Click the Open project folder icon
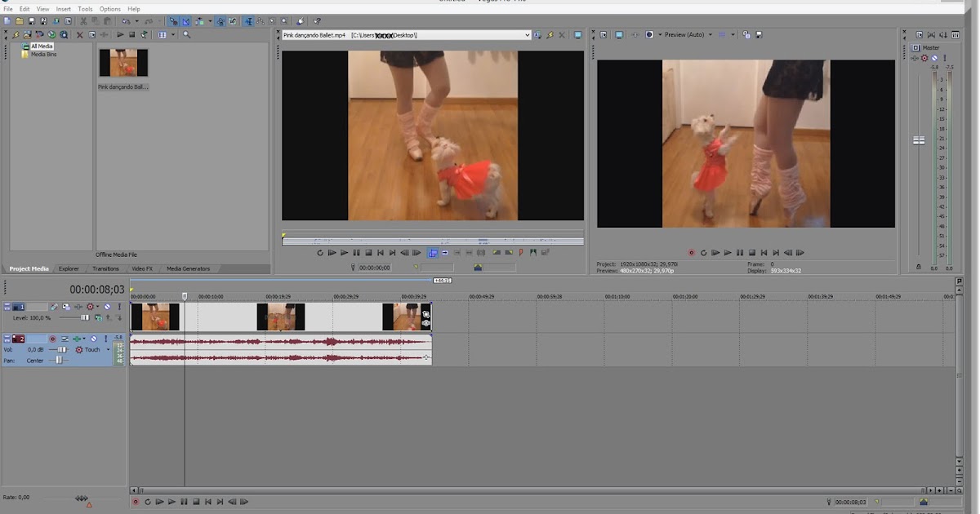Screen dimensions: 980x514 [x=20, y=21]
